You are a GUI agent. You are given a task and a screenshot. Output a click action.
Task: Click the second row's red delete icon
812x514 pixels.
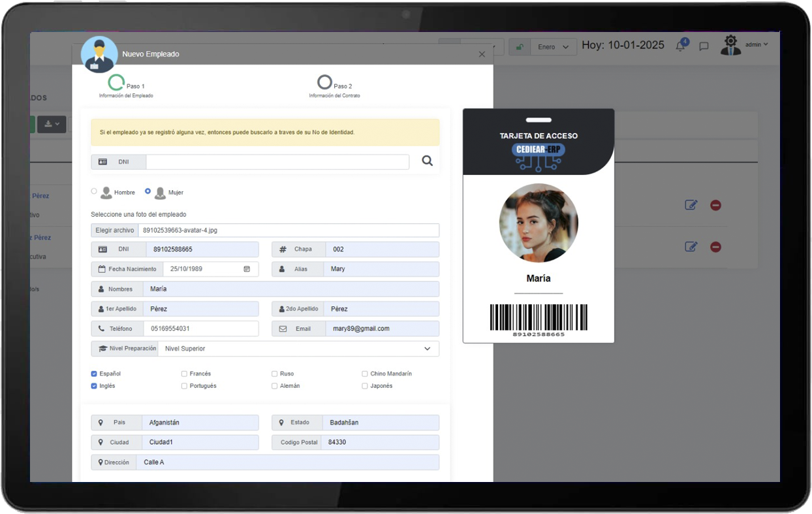pos(715,247)
